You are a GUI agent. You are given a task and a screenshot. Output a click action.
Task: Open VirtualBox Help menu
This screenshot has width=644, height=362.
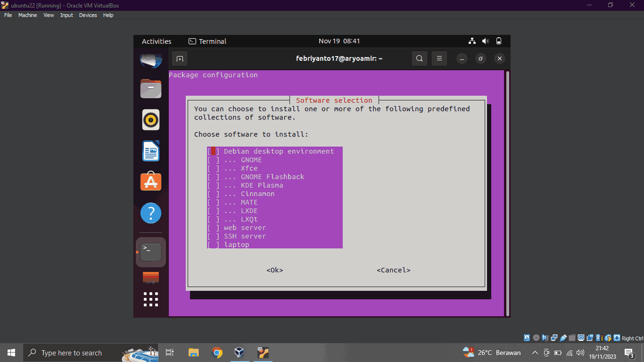[108, 15]
